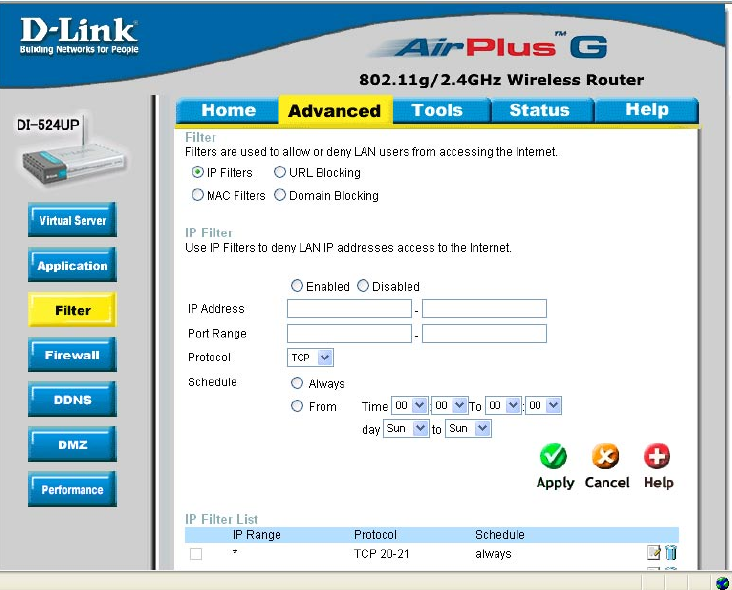Switch to the Advanced tab
The height and width of the screenshot is (590, 732).
[x=335, y=111]
